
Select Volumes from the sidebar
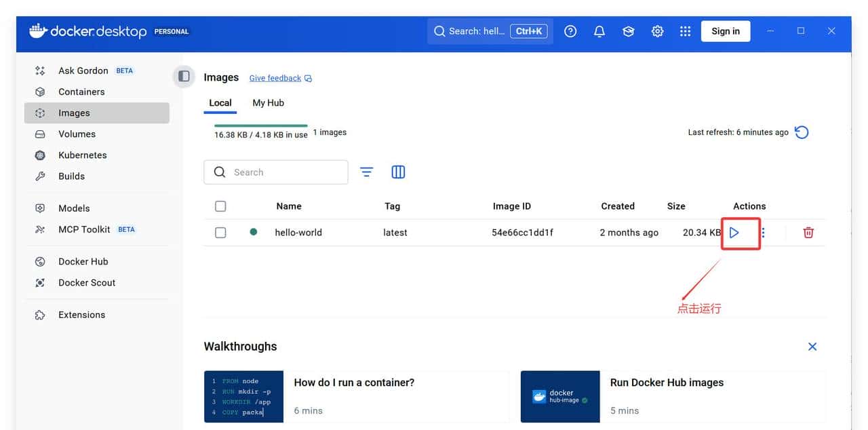click(77, 134)
